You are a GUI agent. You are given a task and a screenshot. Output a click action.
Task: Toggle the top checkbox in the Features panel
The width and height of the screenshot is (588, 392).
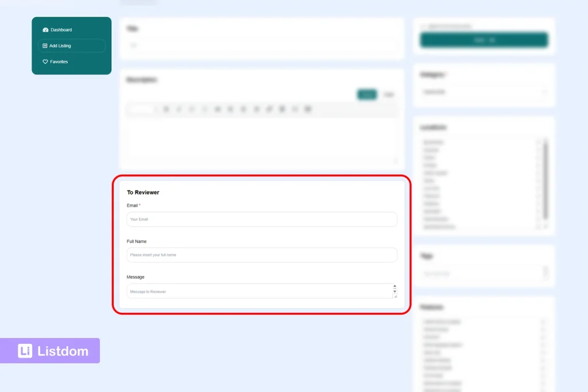[543, 321]
